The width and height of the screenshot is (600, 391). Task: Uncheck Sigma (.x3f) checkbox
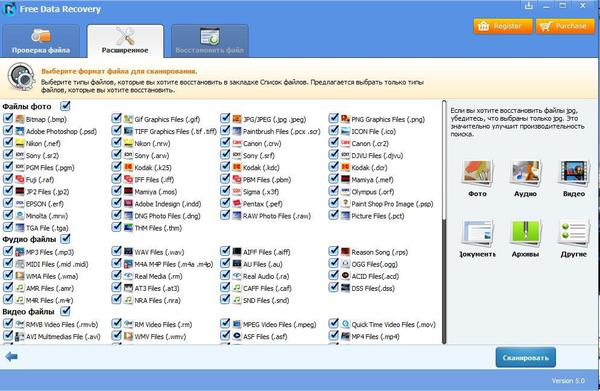click(225, 191)
